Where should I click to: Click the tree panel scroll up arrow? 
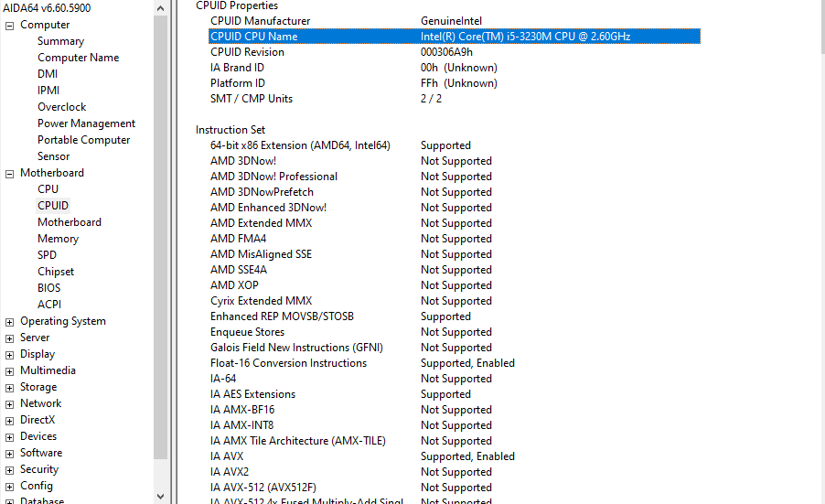(160, 8)
